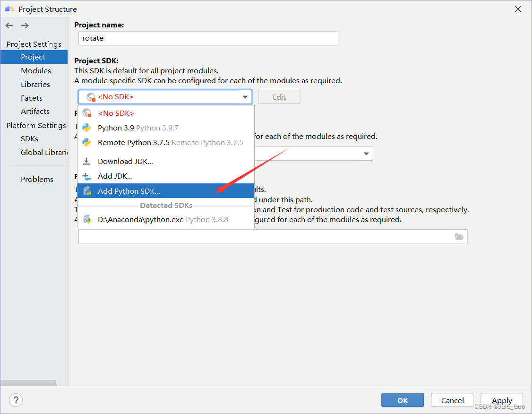Collapse the Project SDK combo box arrow
Image resolution: width=532 pixels, height=414 pixels.
[245, 97]
